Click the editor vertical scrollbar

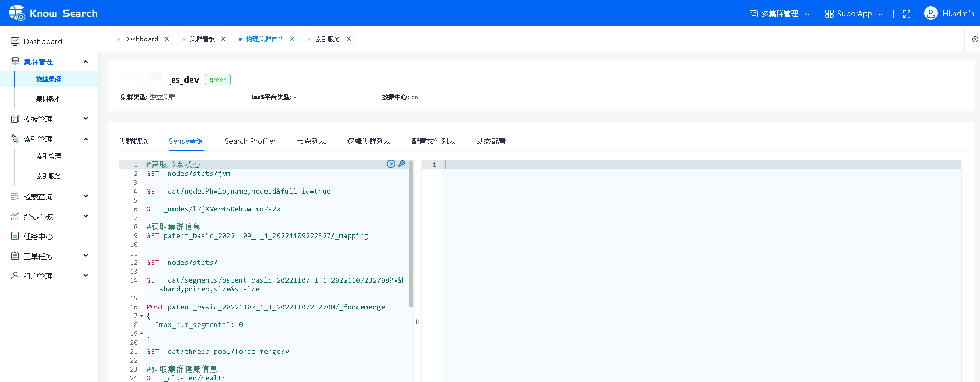411,233
